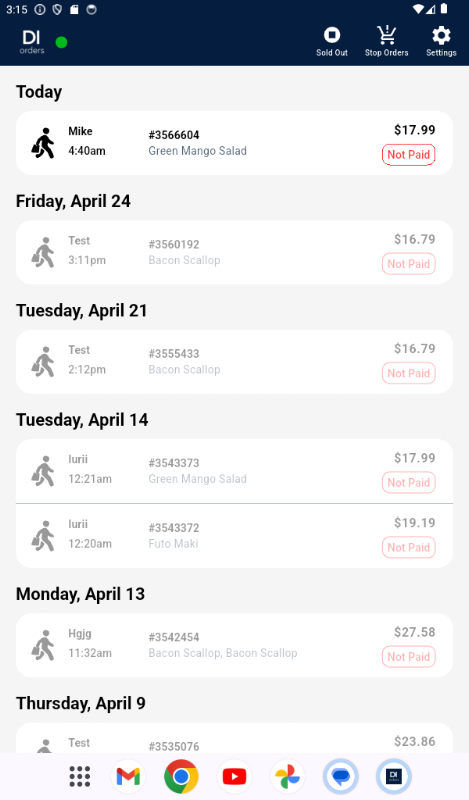Tap Not Paid badge on order #3566604
The width and height of the screenshot is (469, 800).
(408, 155)
